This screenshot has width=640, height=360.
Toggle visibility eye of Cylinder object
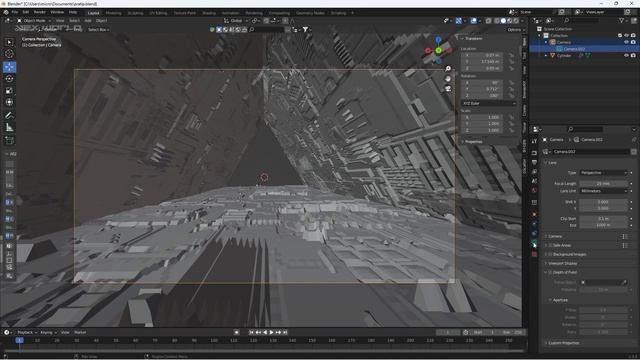pos(626,56)
